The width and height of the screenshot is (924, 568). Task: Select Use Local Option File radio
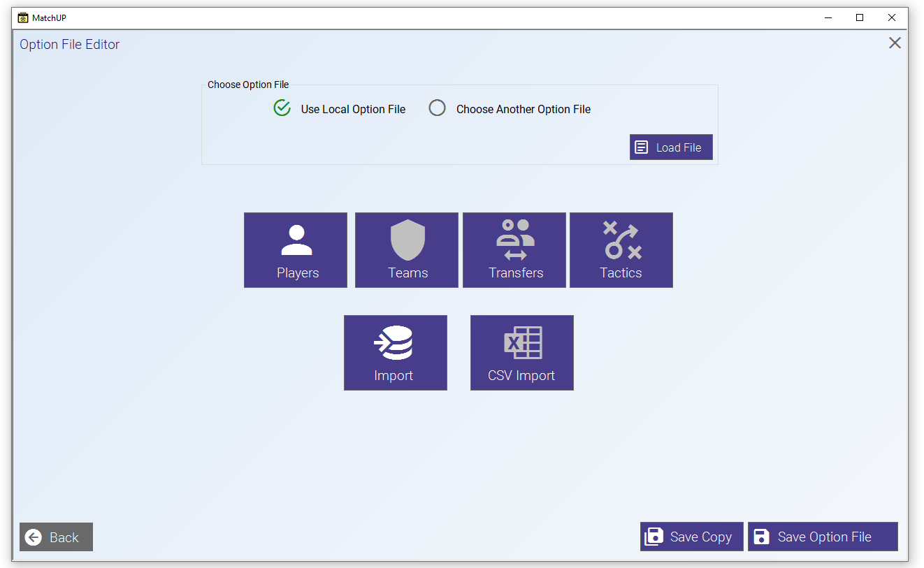coord(282,108)
